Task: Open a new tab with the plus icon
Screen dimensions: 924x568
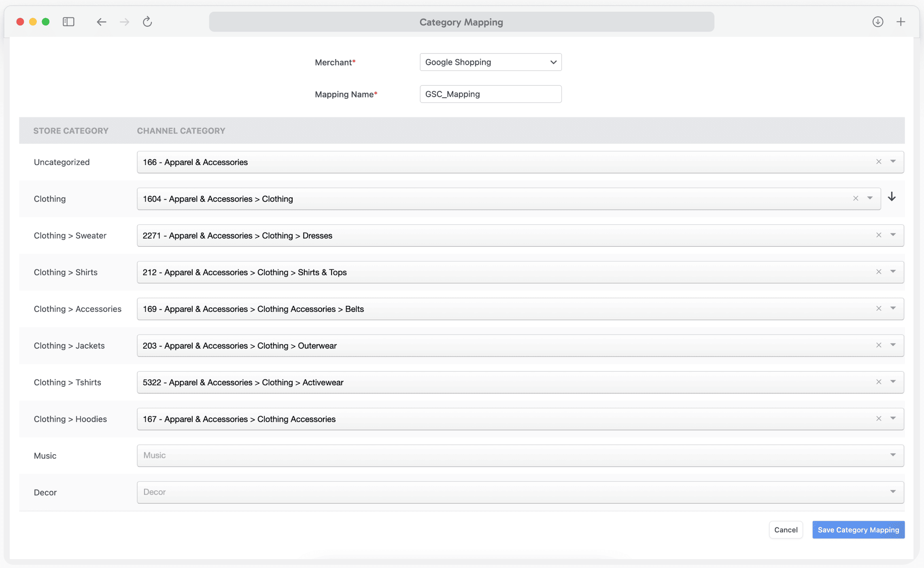Action: coord(901,22)
